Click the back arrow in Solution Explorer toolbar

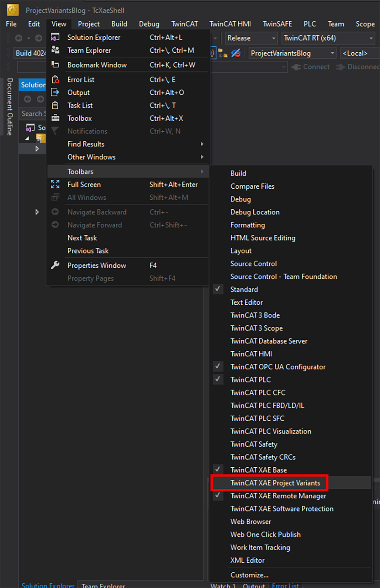(27, 99)
